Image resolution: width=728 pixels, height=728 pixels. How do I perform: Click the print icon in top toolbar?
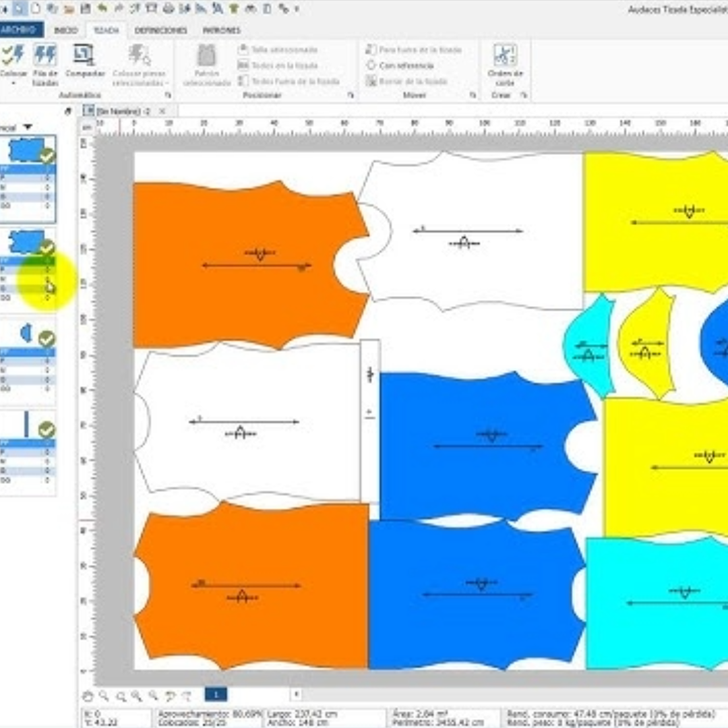pyautogui.click(x=169, y=9)
